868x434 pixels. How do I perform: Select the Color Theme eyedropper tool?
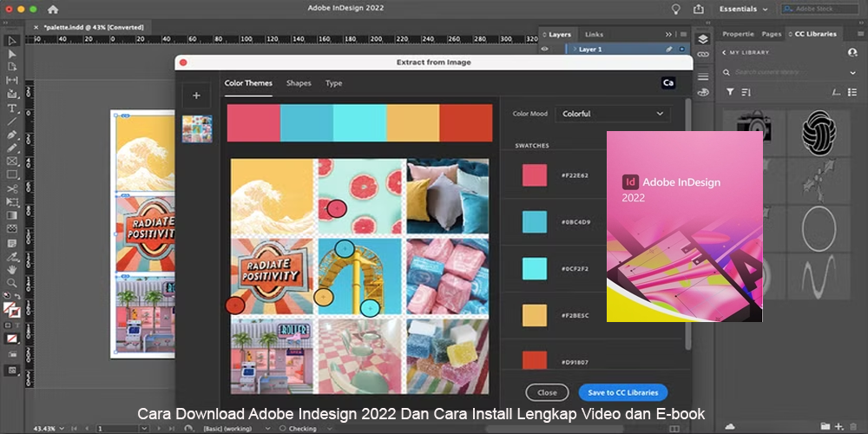11,256
